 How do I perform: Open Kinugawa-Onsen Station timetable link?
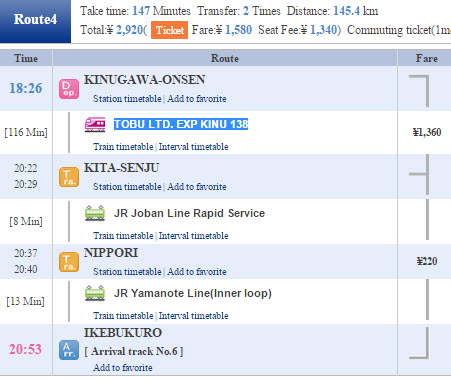click(x=127, y=99)
